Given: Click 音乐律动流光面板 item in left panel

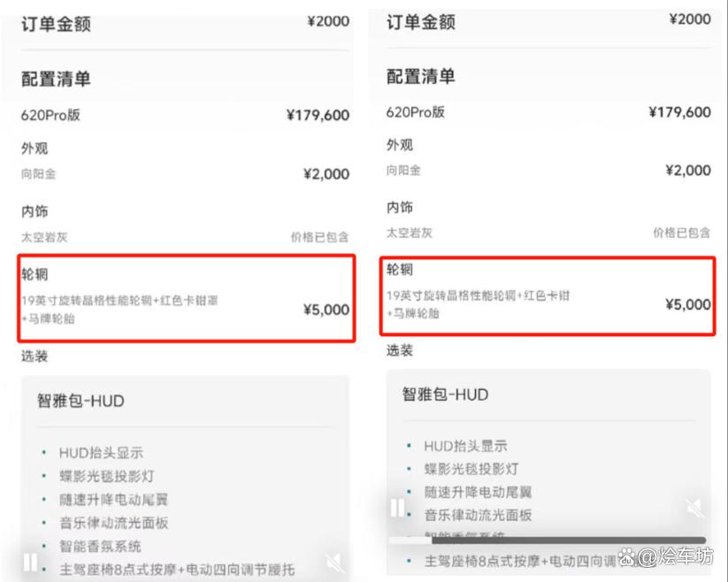Looking at the screenshot, I should 114,523.
